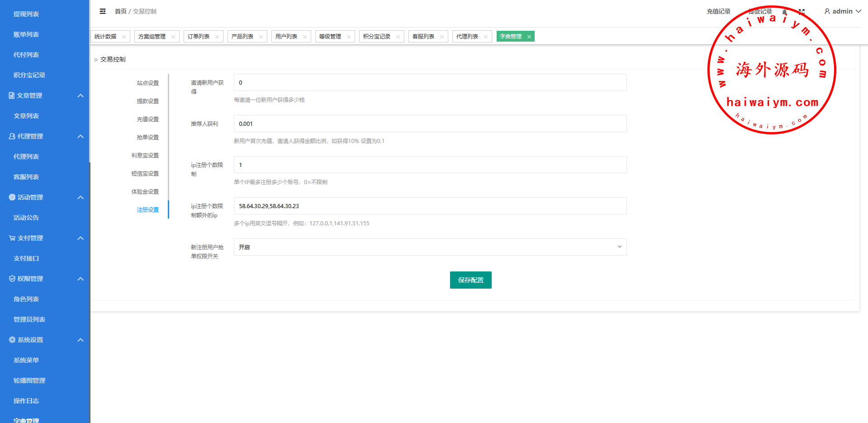
Task: Switch to the 订单列表 tab
Action: (x=199, y=37)
